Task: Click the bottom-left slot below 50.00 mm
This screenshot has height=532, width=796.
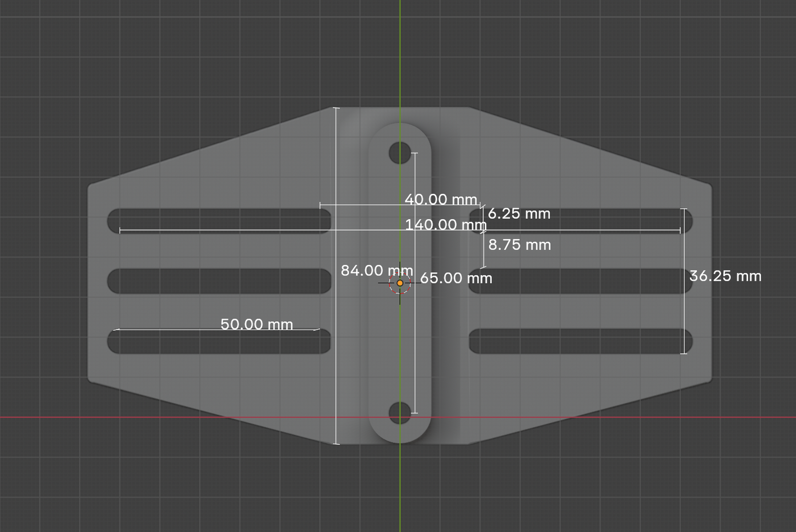Action: click(219, 343)
